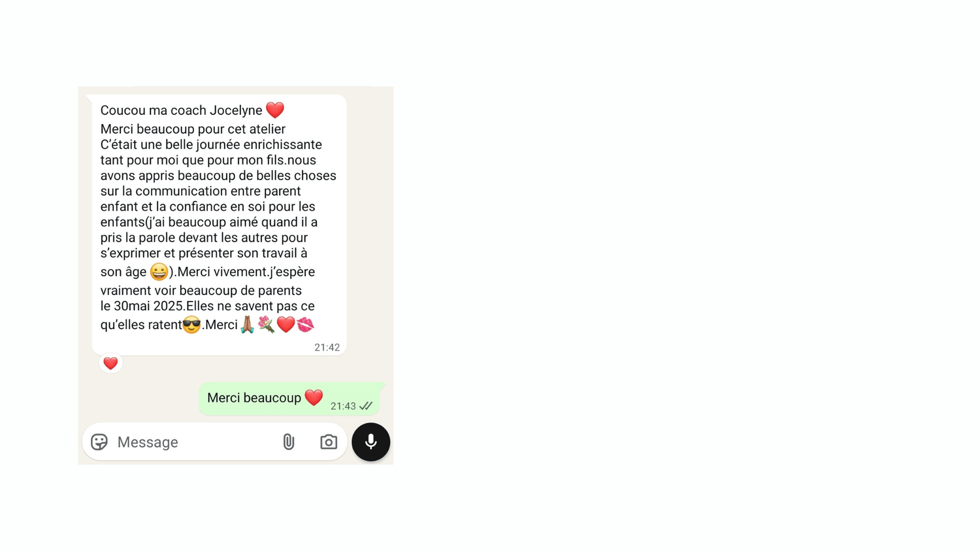This screenshot has width=980, height=551.
Task: Tap the paperclip attachment icon
Action: pos(289,442)
